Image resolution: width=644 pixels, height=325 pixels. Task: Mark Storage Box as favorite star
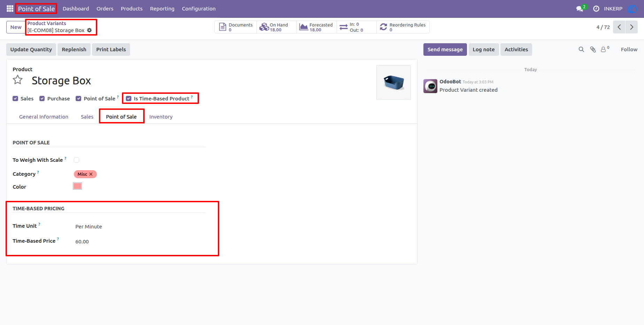tap(18, 80)
